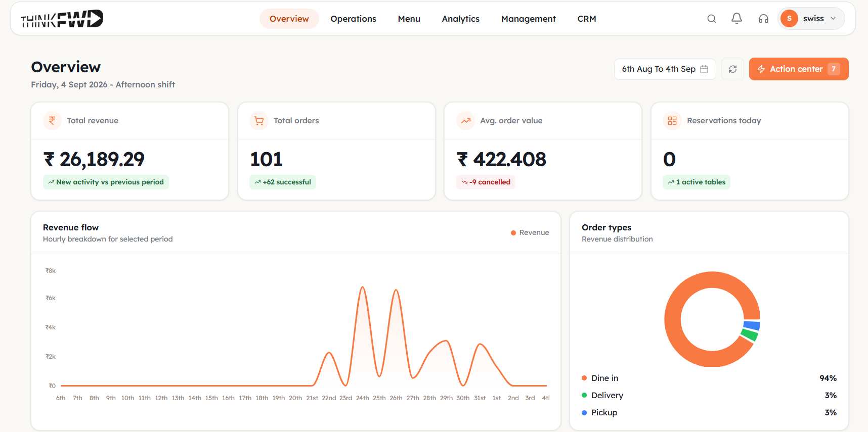868x432 pixels.
Task: Navigate to CRM
Action: (586, 19)
